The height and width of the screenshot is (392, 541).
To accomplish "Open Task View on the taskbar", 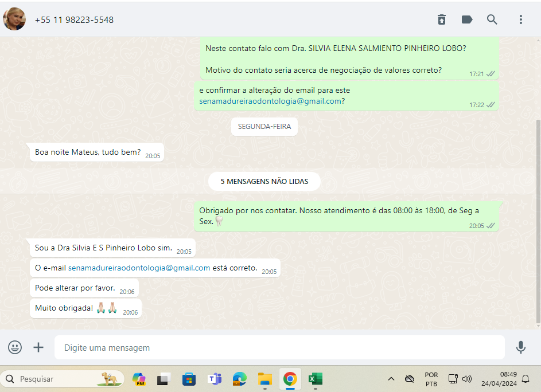I will [x=164, y=379].
